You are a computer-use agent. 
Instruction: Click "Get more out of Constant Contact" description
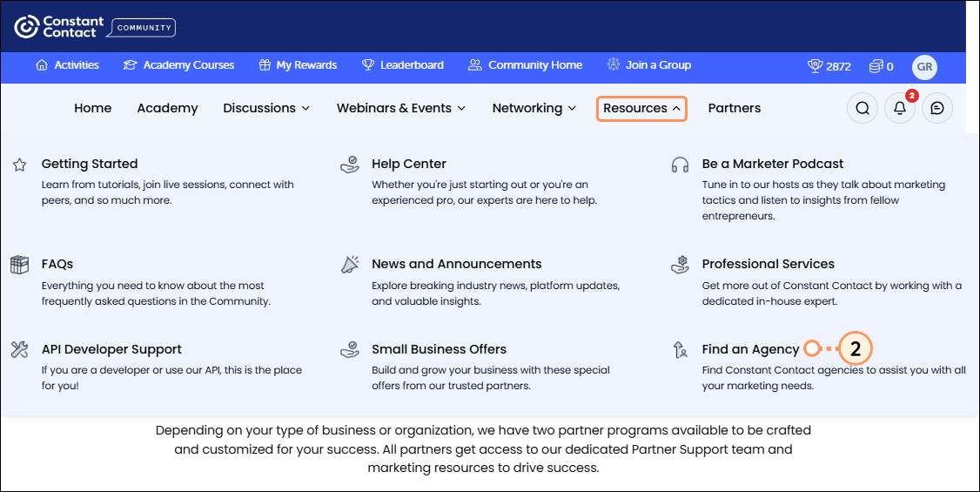832,293
